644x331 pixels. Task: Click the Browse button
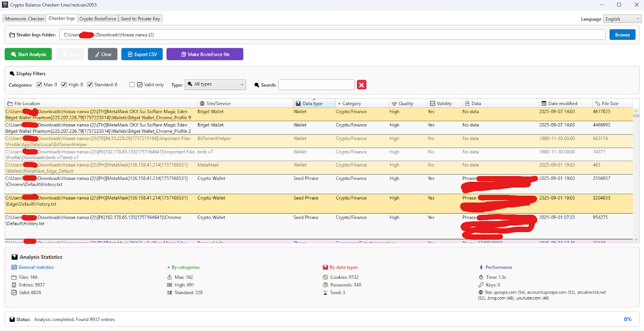click(x=622, y=35)
